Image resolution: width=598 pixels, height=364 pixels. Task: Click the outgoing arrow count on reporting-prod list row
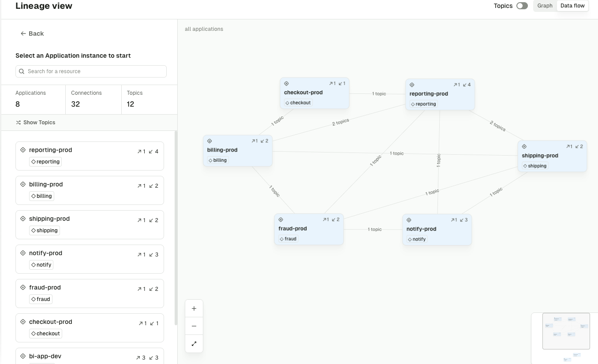[141, 151]
